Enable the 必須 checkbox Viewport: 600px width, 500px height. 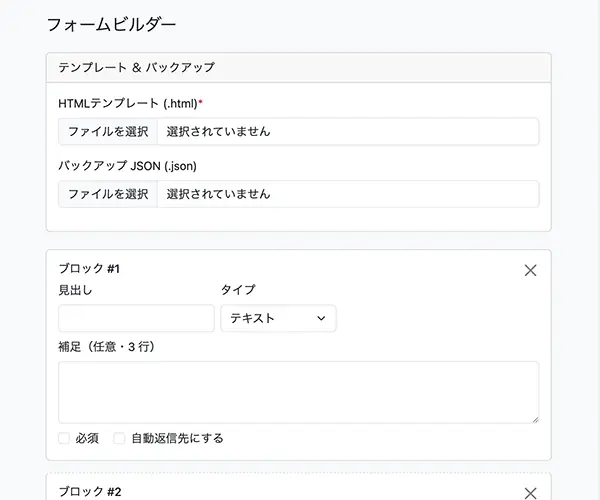click(x=64, y=438)
